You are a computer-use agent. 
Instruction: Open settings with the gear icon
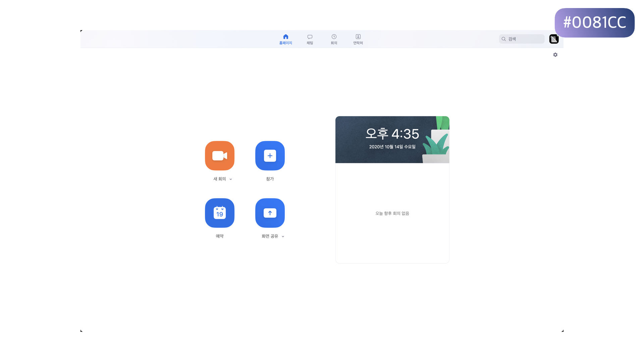coord(555,55)
